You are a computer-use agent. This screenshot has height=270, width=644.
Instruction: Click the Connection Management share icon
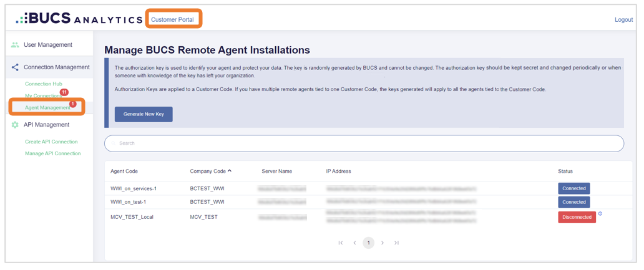tap(15, 67)
